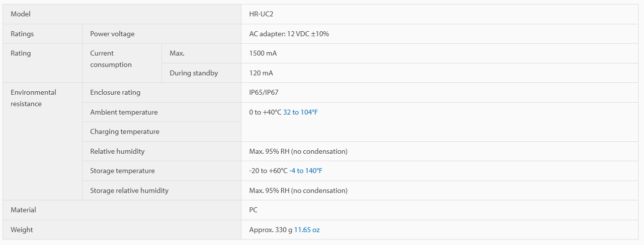Click the Storage relative humidity label
This screenshot has height=245, width=644.
129,190
